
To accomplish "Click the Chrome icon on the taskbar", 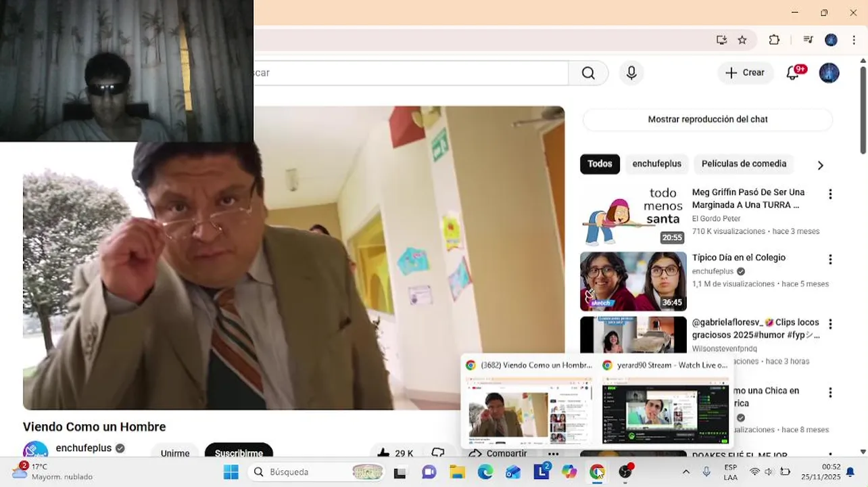I will click(597, 472).
